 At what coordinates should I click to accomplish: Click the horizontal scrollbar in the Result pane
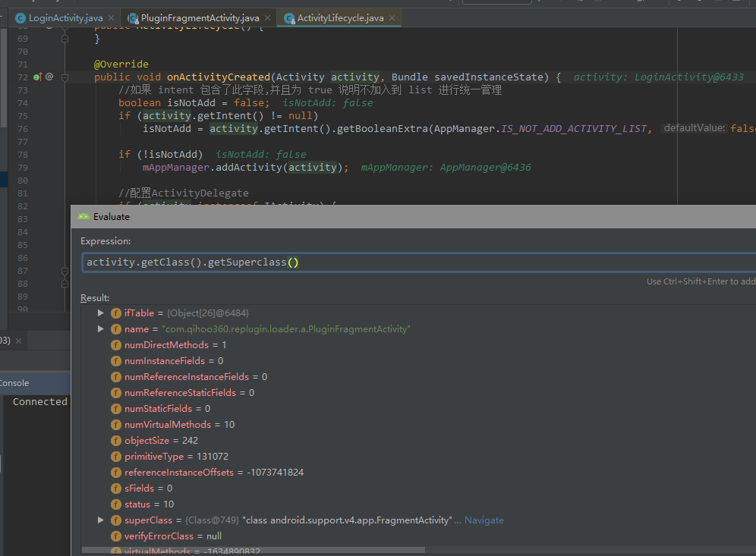pos(253,550)
